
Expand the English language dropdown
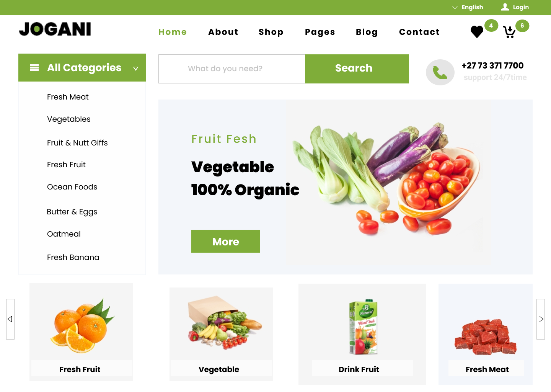click(468, 7)
